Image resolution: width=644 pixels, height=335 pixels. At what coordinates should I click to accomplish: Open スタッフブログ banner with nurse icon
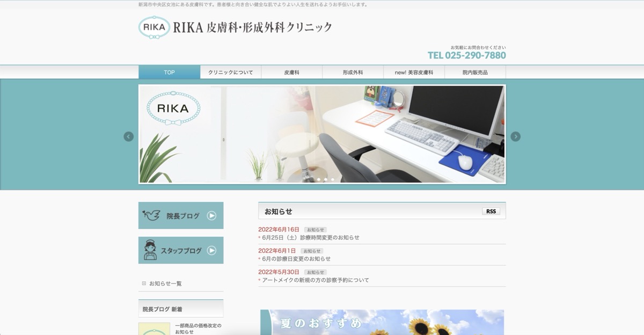tap(181, 250)
